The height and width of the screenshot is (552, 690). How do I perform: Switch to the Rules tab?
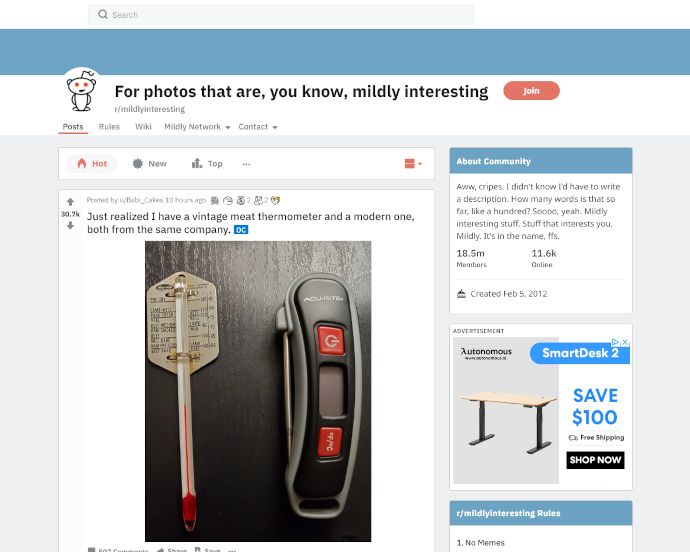point(109,127)
